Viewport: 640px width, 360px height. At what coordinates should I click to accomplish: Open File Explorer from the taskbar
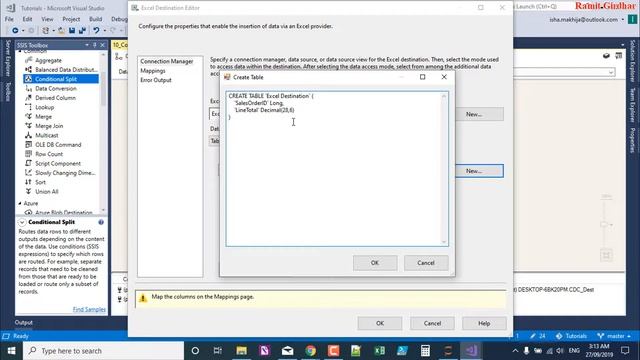(242, 351)
